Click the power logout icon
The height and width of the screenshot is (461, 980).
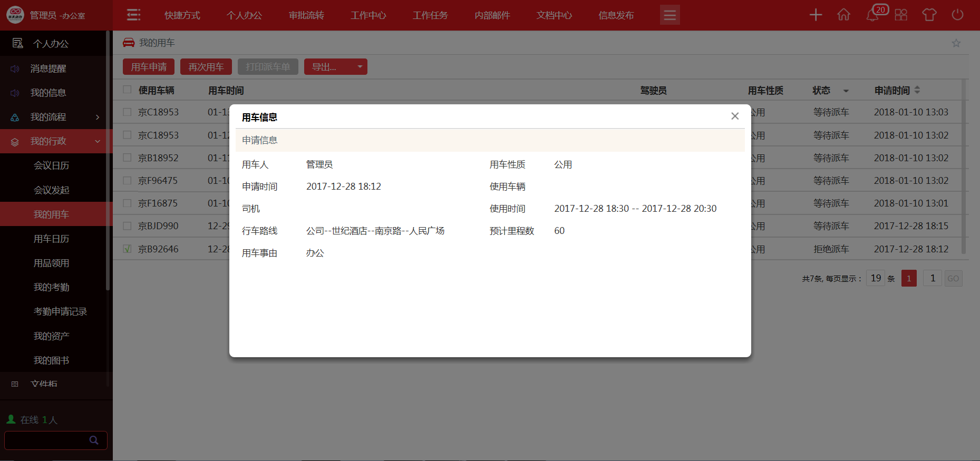click(x=957, y=15)
